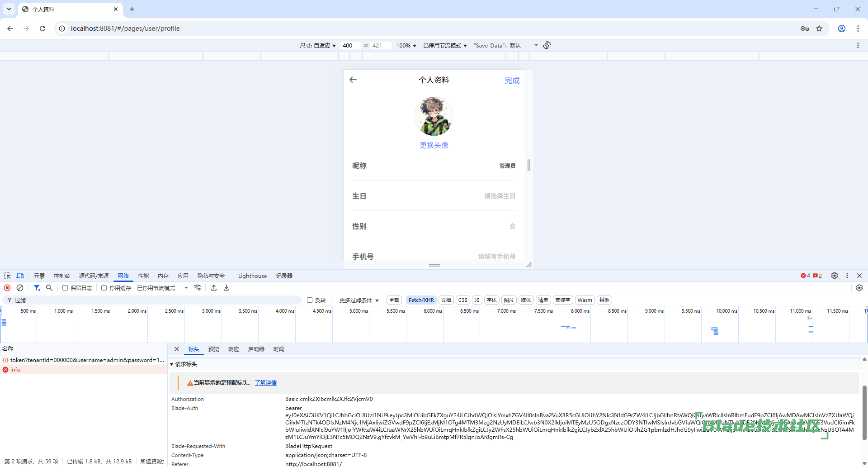Open the Save-Data 默认 dropdown
This screenshot has height=467, width=868.
(505, 45)
